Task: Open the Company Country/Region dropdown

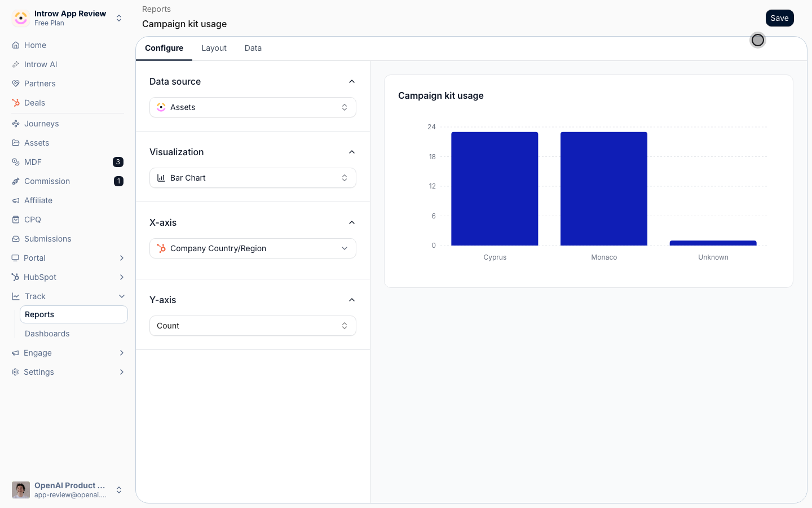Action: point(253,248)
